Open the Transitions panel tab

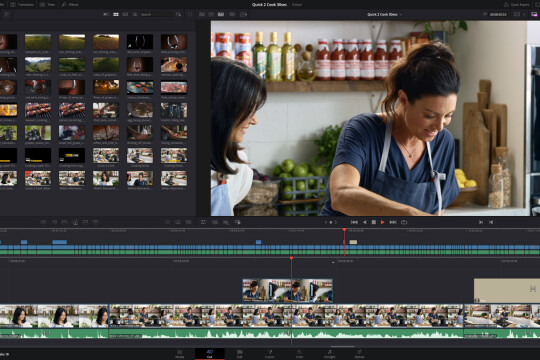pos(22,4)
